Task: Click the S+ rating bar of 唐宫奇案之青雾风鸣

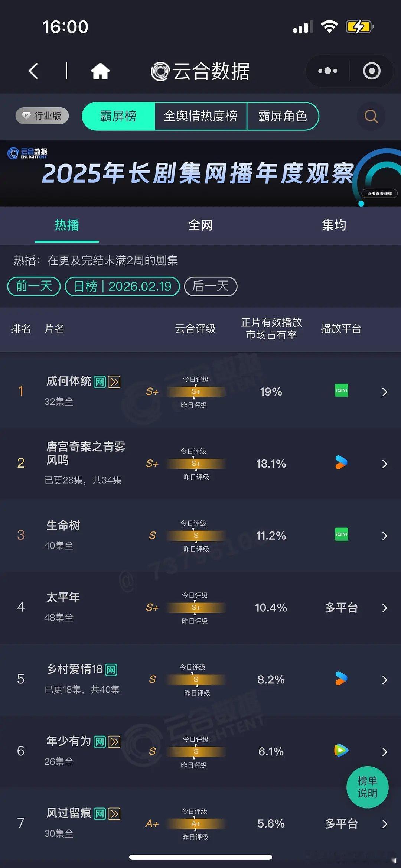Action: 196,464
